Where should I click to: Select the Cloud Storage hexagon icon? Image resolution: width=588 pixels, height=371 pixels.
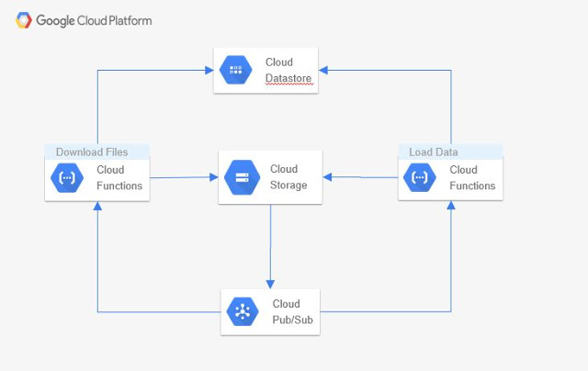[x=242, y=177]
